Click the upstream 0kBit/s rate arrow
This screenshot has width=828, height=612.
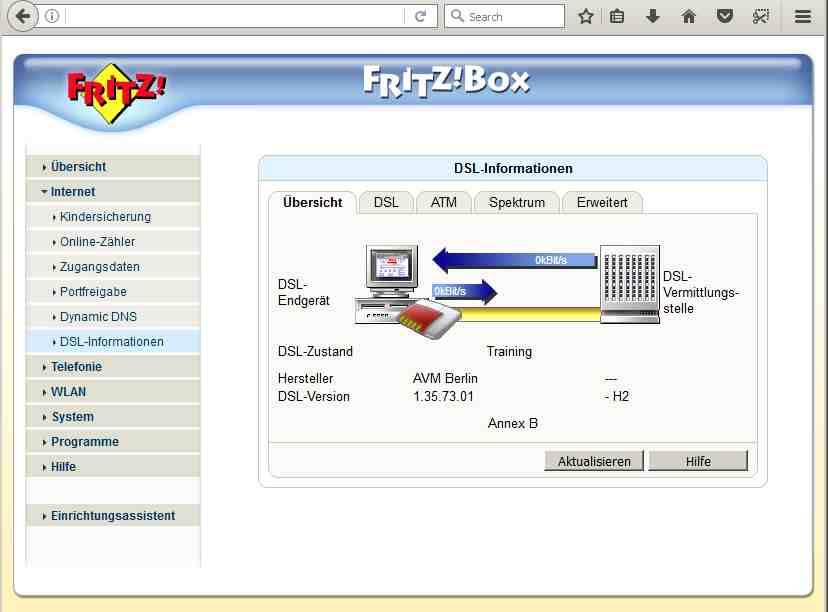tap(465, 291)
